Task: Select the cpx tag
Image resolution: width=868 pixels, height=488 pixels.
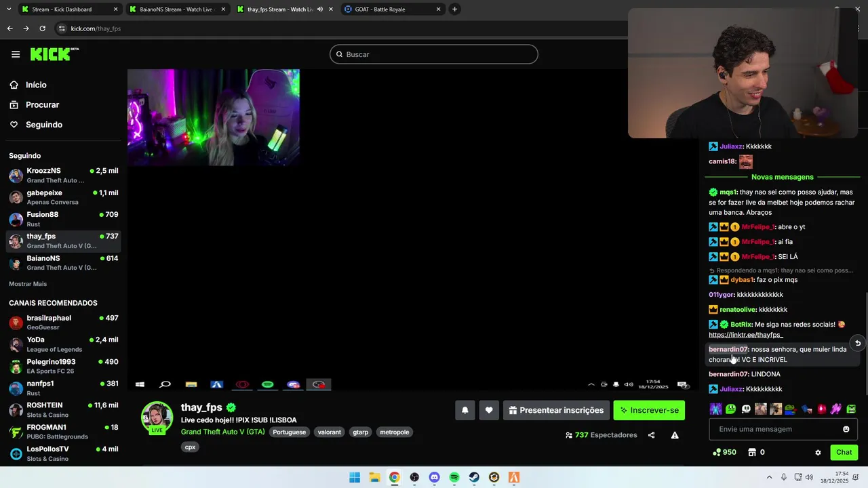Action: click(191, 447)
